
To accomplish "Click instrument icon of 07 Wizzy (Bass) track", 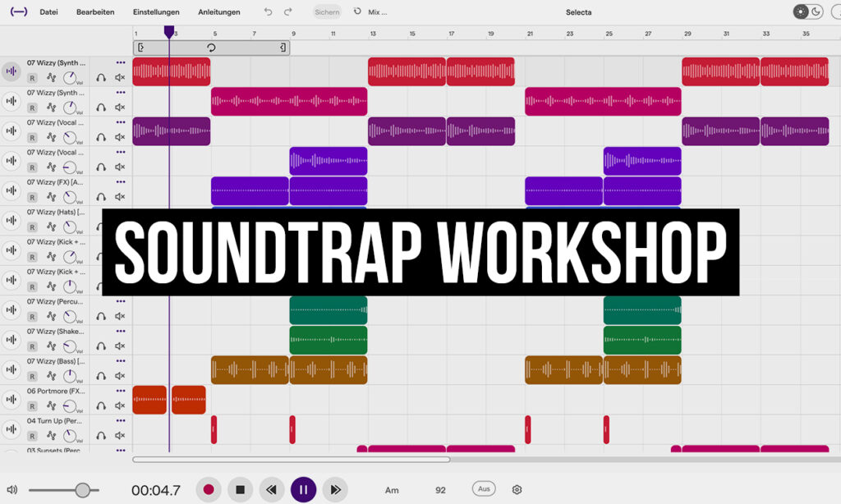I will (11, 369).
